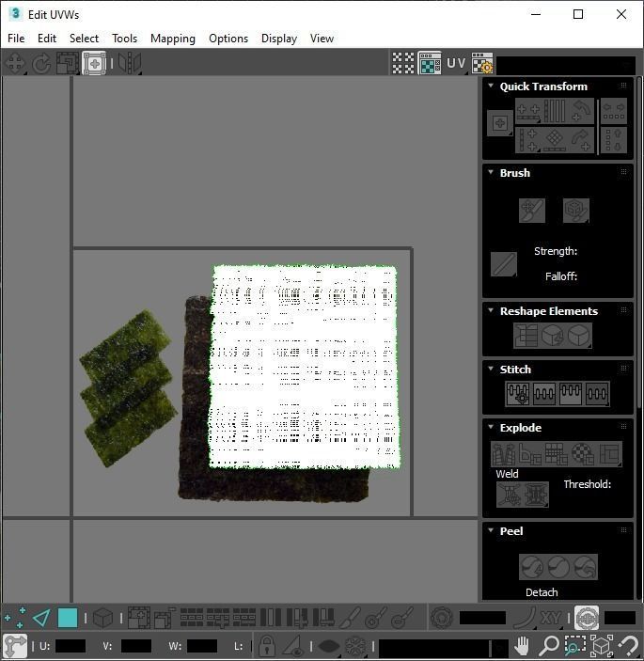Select the Zoom magnifier tool
Image resolution: width=644 pixels, height=661 pixels.
click(549, 646)
